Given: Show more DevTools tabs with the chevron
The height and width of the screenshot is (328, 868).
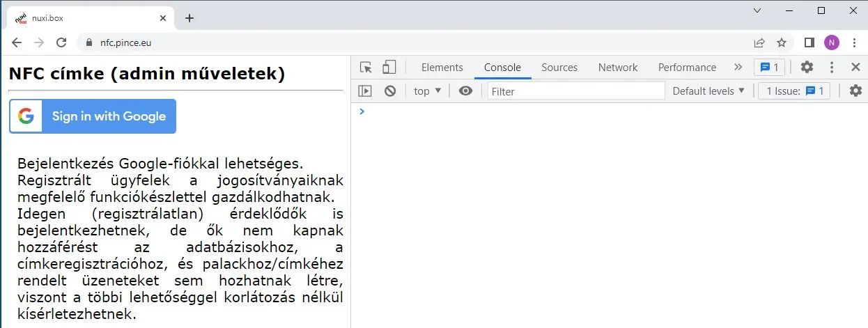Looking at the screenshot, I should 738,68.
